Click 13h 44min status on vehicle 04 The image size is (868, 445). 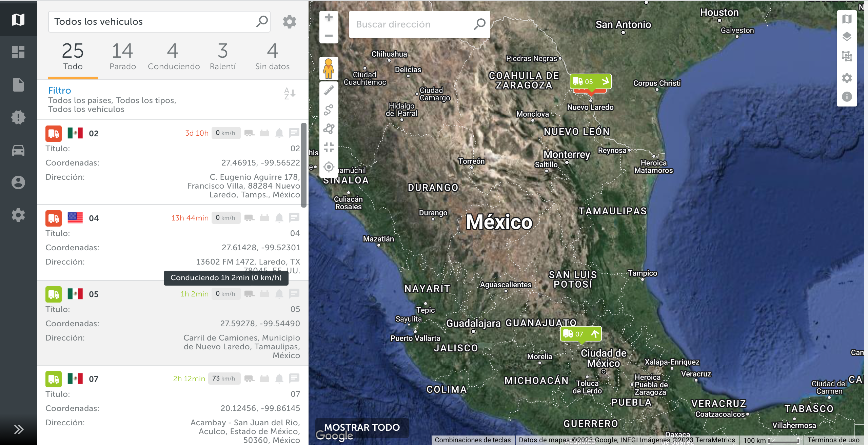[x=190, y=218]
